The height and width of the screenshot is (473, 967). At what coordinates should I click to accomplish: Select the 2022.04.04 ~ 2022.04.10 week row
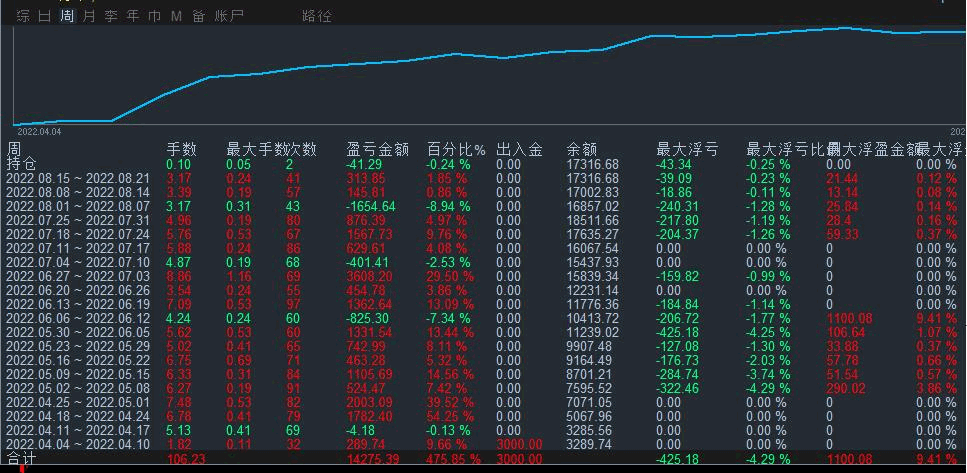pyautogui.click(x=77, y=444)
